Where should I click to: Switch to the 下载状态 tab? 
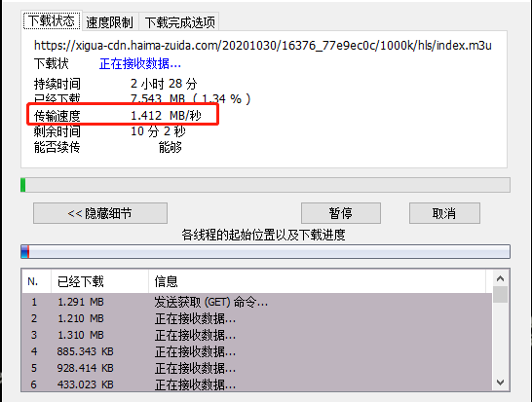pyautogui.click(x=52, y=20)
